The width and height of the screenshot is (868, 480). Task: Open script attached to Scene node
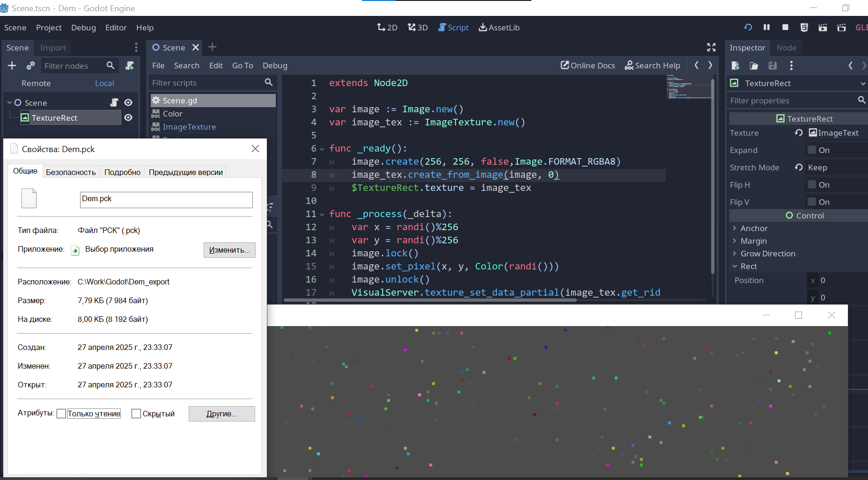[x=114, y=102]
